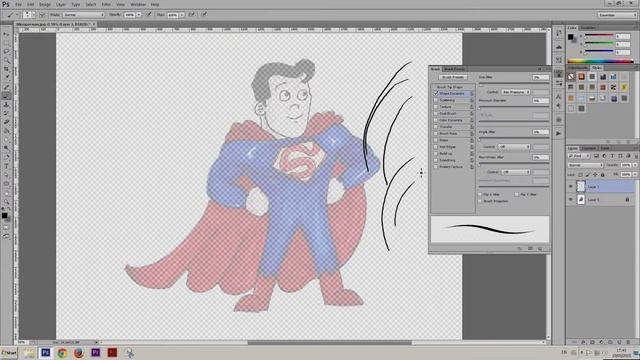This screenshot has height=360, width=640.
Task: Select the Rectangular Marquee tool
Action: (6, 43)
